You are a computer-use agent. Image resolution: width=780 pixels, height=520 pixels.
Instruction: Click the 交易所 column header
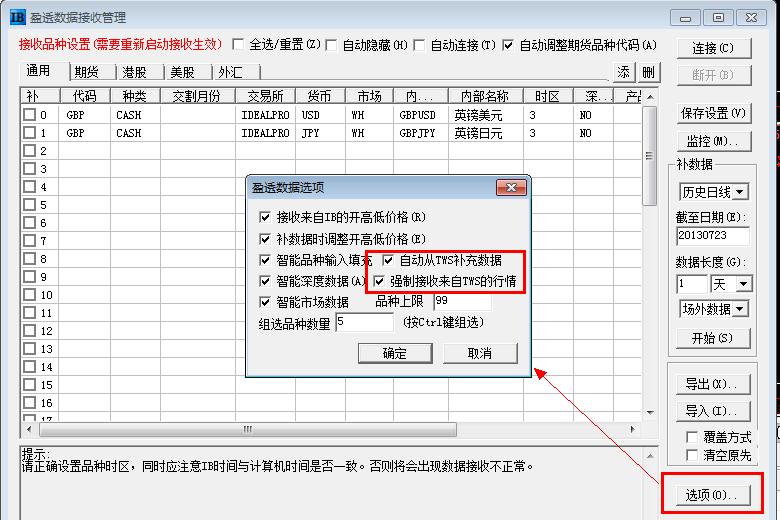pos(266,96)
